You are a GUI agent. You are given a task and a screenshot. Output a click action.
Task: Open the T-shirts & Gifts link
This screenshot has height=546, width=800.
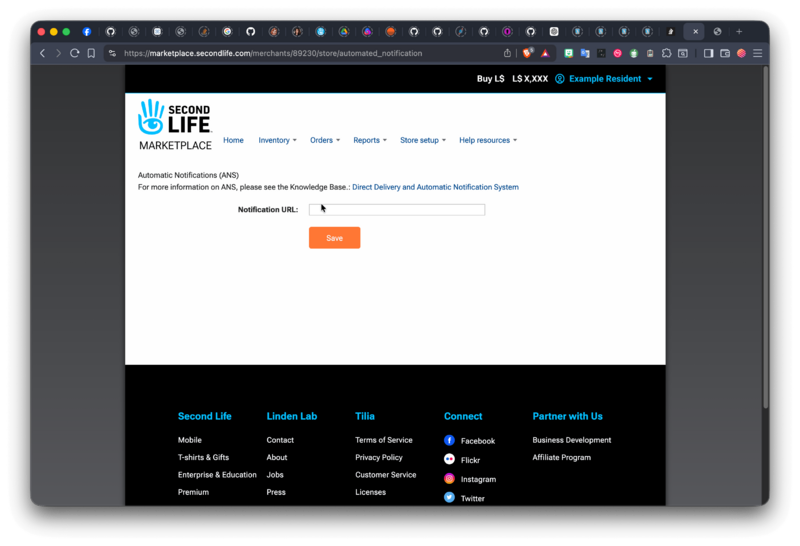pyautogui.click(x=204, y=457)
